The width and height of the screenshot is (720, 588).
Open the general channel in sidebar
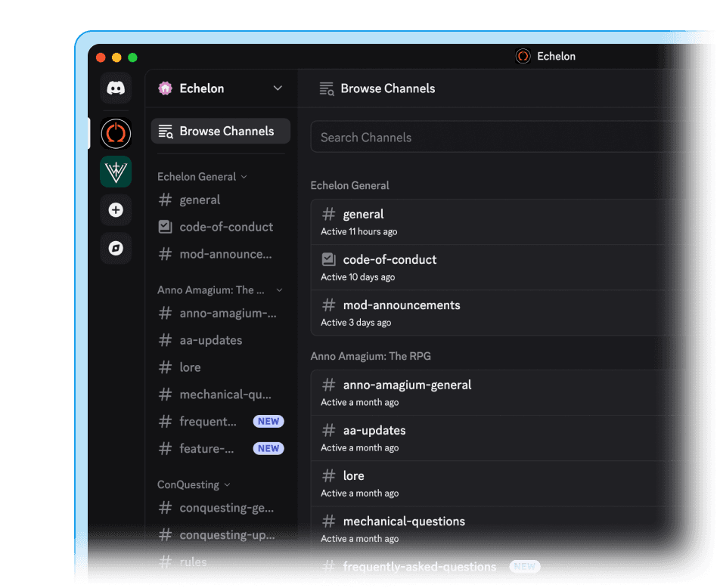[x=221, y=200]
